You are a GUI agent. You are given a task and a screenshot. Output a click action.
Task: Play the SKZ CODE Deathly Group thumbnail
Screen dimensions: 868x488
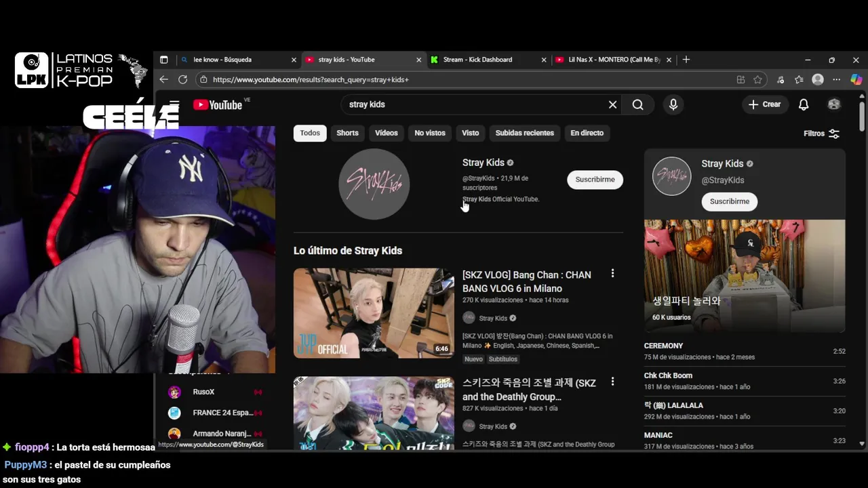374,413
